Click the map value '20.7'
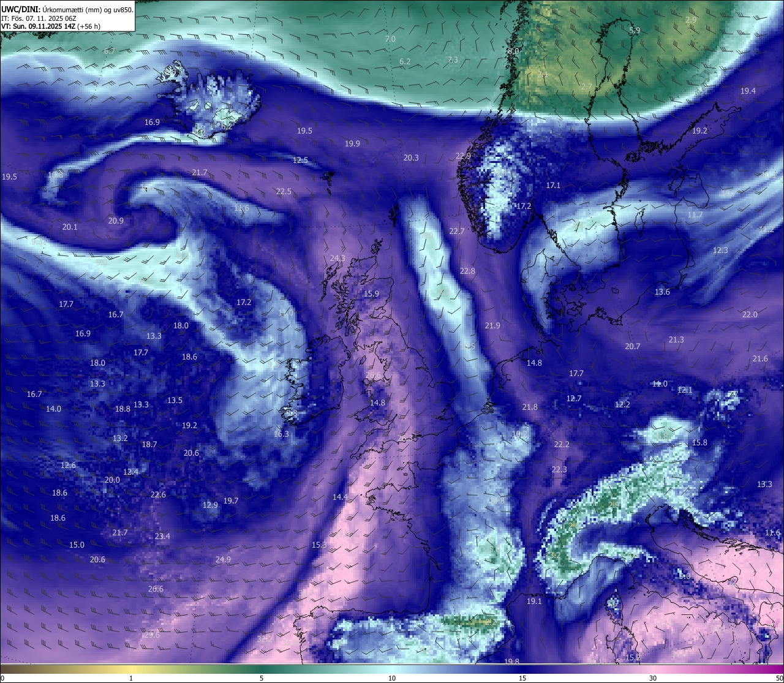The width and height of the screenshot is (784, 683). (632, 346)
